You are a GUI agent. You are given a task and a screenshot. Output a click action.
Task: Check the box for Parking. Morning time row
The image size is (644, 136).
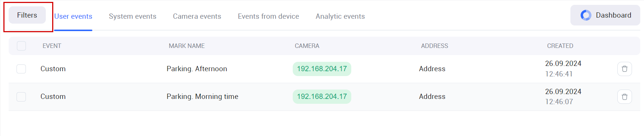[21, 97]
